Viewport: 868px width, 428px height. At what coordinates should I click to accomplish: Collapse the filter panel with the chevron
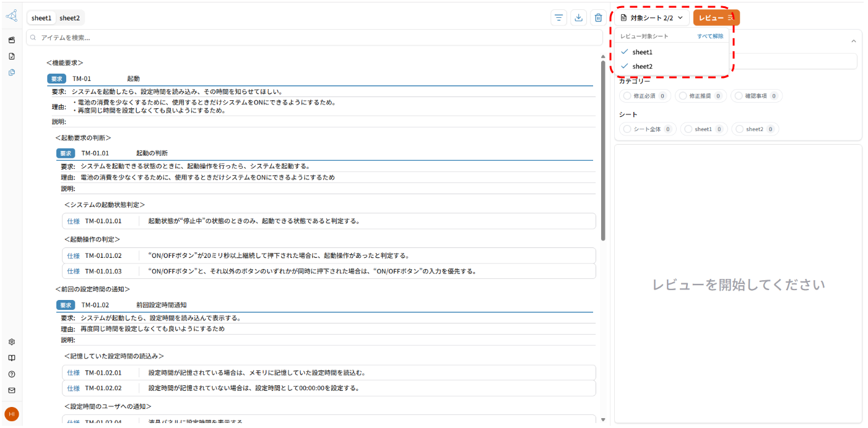pos(853,40)
